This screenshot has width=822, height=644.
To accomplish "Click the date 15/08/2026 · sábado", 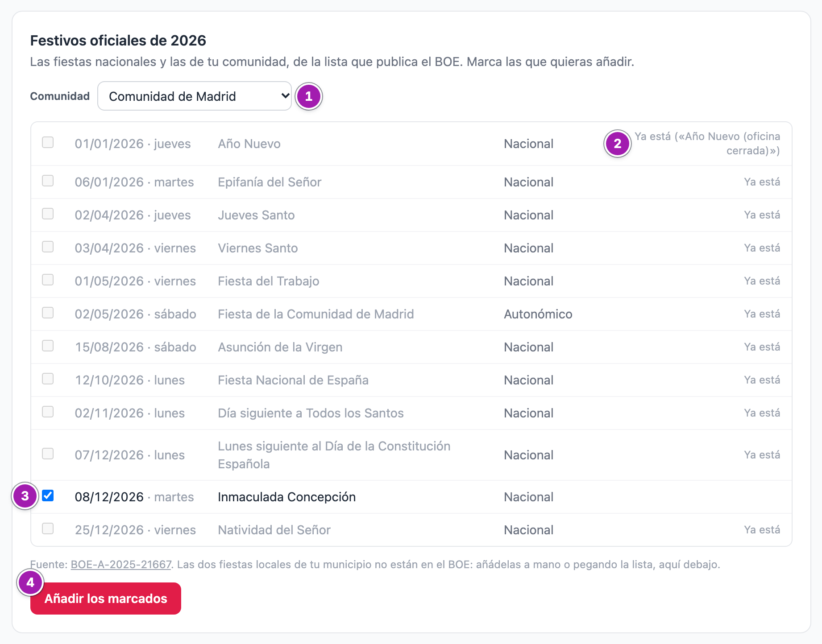I will click(x=136, y=347).
